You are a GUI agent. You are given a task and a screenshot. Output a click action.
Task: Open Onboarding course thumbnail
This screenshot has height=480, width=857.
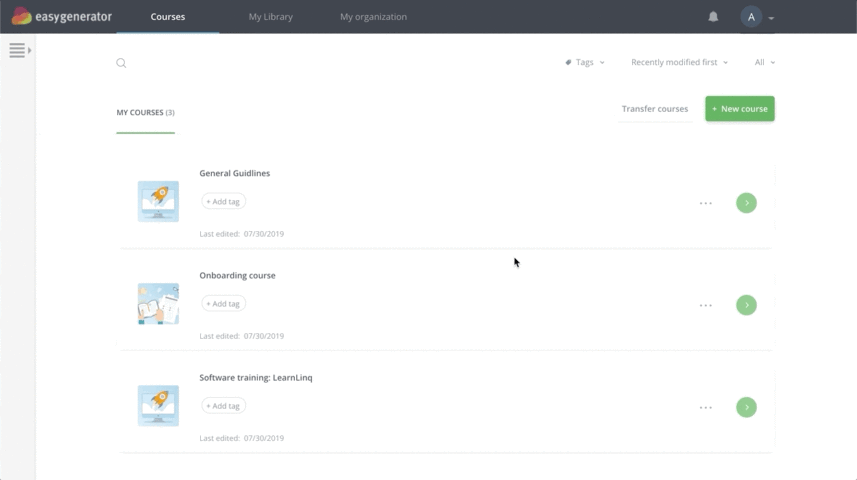point(158,303)
